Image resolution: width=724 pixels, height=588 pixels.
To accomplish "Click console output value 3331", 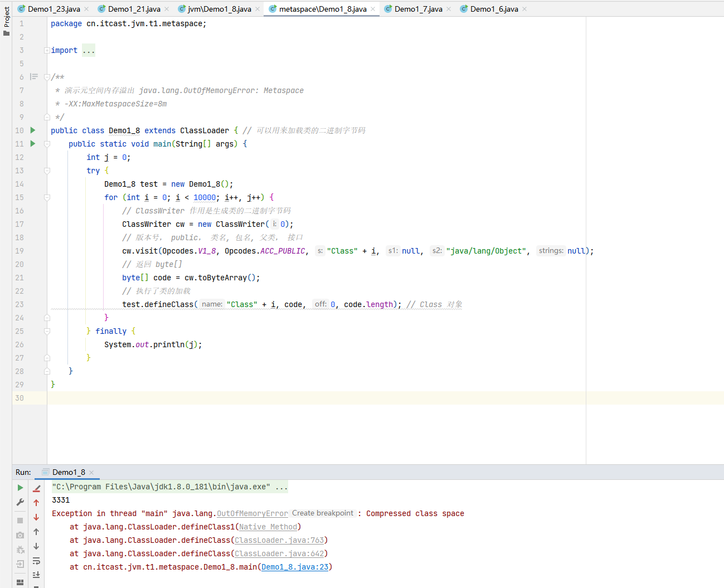I will 61,500.
